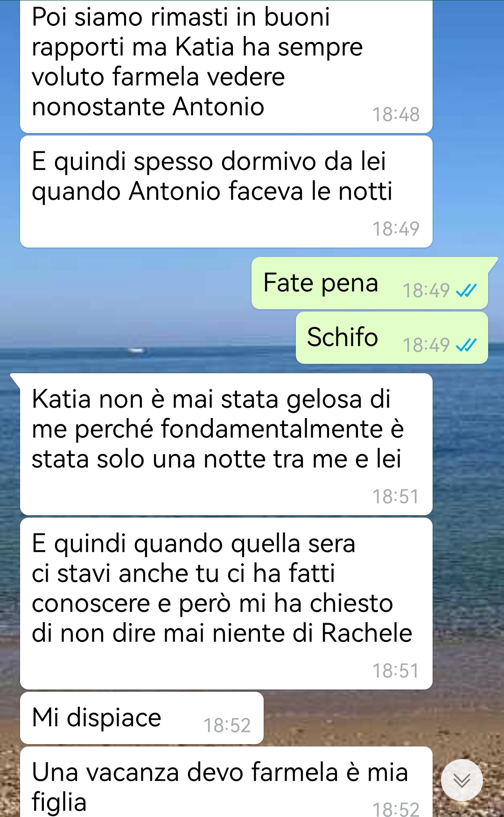Tap the 18:51 timestamp below 'di Rachele'

396,671
